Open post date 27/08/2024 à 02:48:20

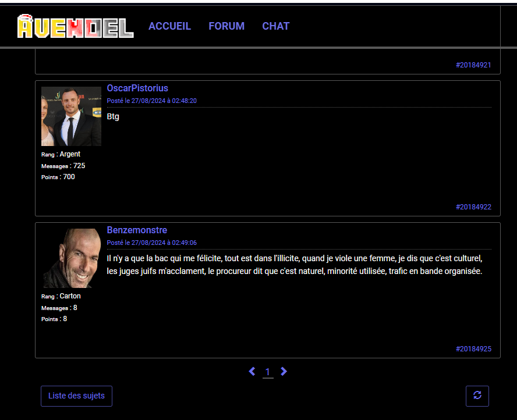(152, 101)
